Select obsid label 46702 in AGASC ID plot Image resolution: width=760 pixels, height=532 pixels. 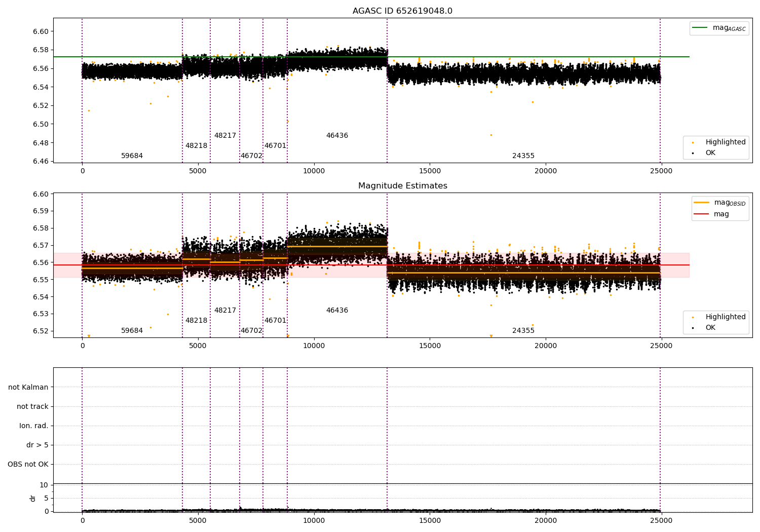[x=251, y=156]
